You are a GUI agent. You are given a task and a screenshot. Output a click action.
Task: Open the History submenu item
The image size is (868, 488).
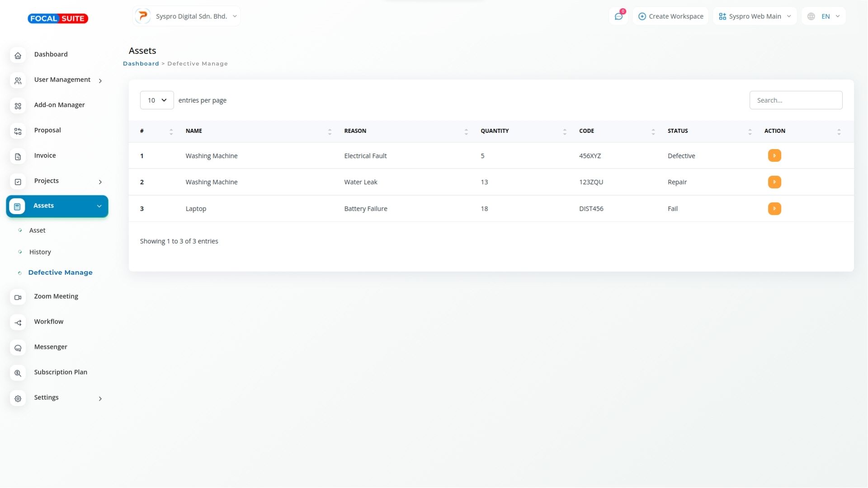tap(40, 252)
